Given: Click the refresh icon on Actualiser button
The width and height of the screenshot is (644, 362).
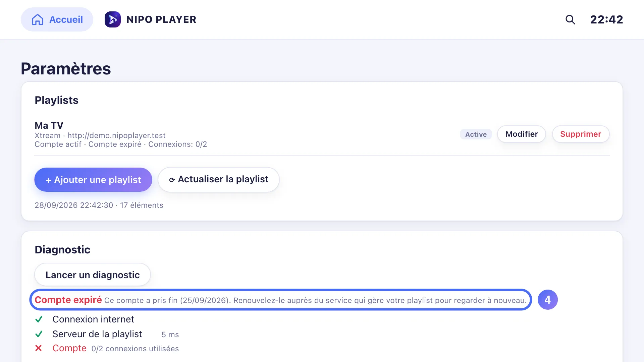Looking at the screenshot, I should tap(172, 180).
